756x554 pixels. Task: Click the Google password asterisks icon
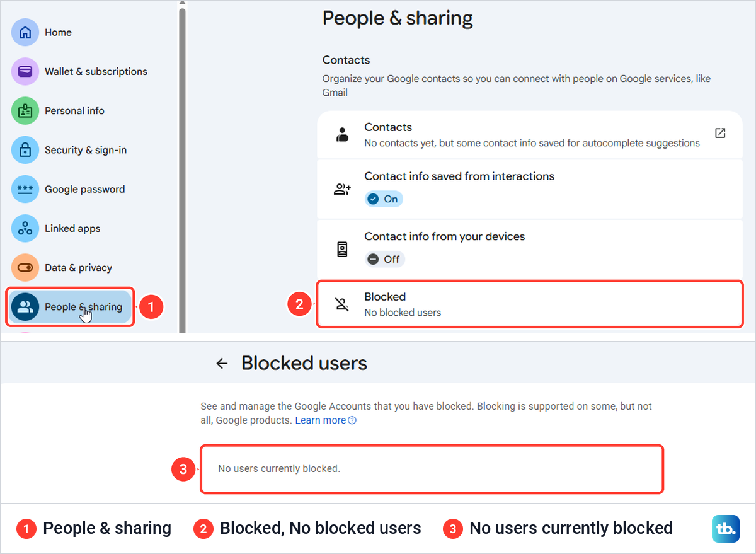(25, 189)
